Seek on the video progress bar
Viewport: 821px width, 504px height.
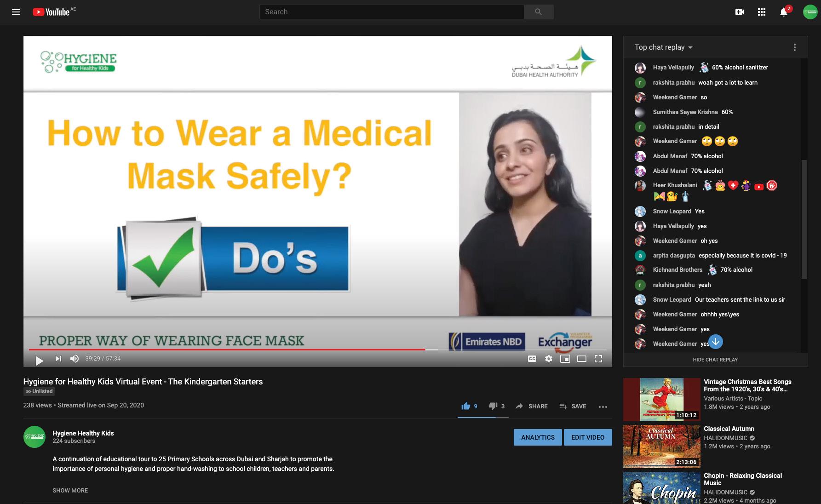317,349
